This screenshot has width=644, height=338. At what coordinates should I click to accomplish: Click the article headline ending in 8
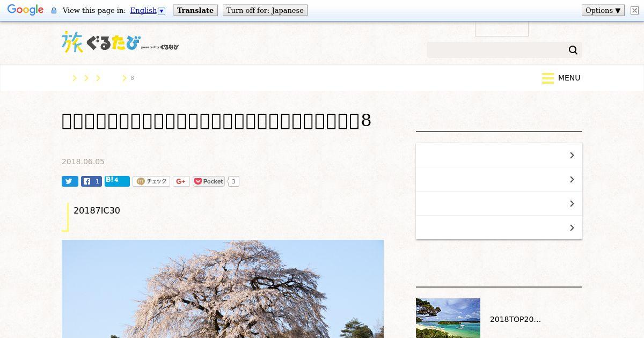[x=216, y=121]
